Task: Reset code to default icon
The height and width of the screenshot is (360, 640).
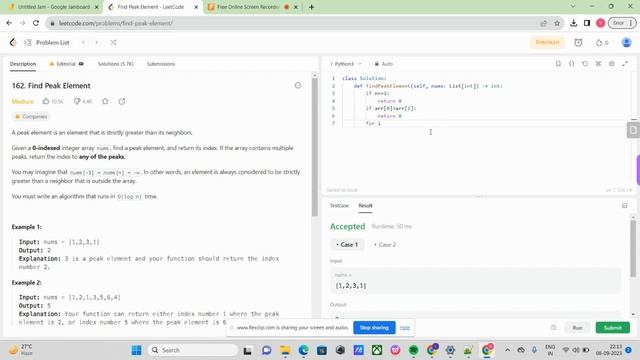Action: click(x=585, y=64)
